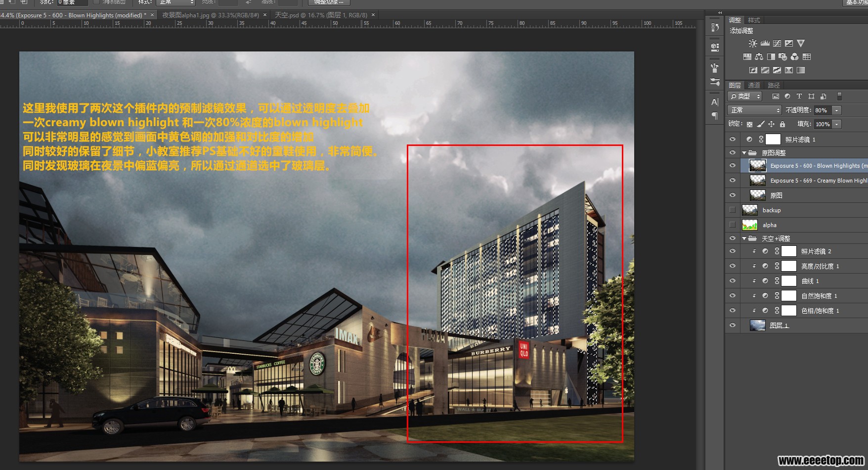This screenshot has width=868, height=470.
Task: Lock transparent pixels of the layer
Action: 750,124
